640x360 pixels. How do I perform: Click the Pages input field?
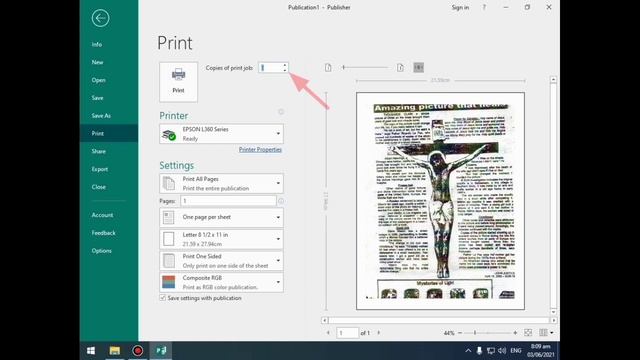click(228, 201)
